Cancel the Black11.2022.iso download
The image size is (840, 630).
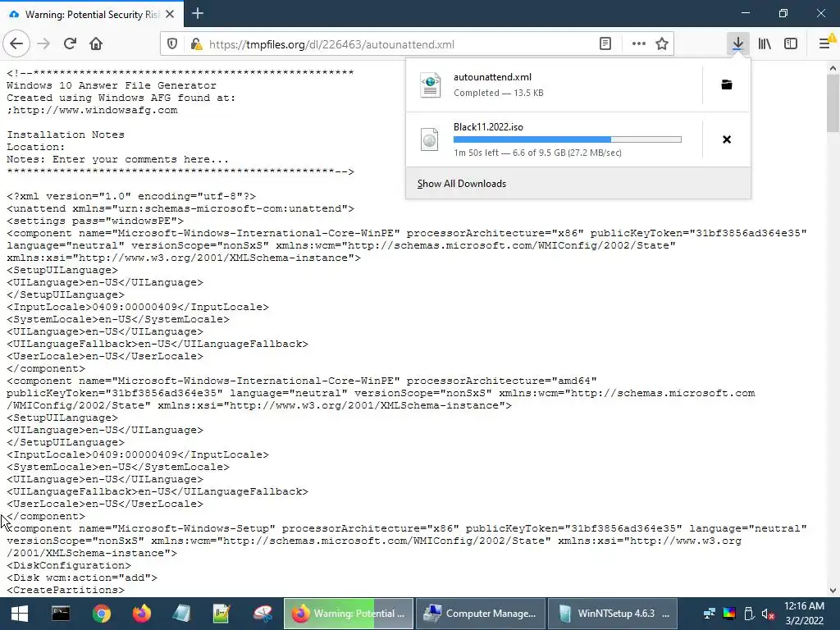pos(727,139)
